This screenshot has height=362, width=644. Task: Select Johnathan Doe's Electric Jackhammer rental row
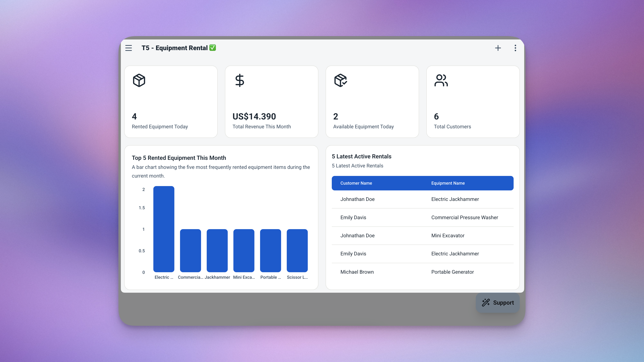click(422, 199)
